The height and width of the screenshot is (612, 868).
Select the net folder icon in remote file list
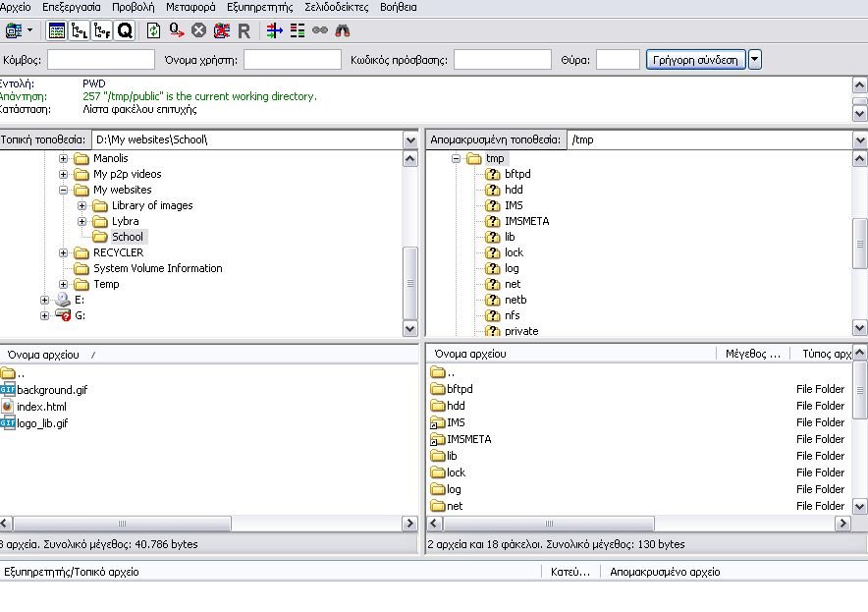tap(438, 506)
